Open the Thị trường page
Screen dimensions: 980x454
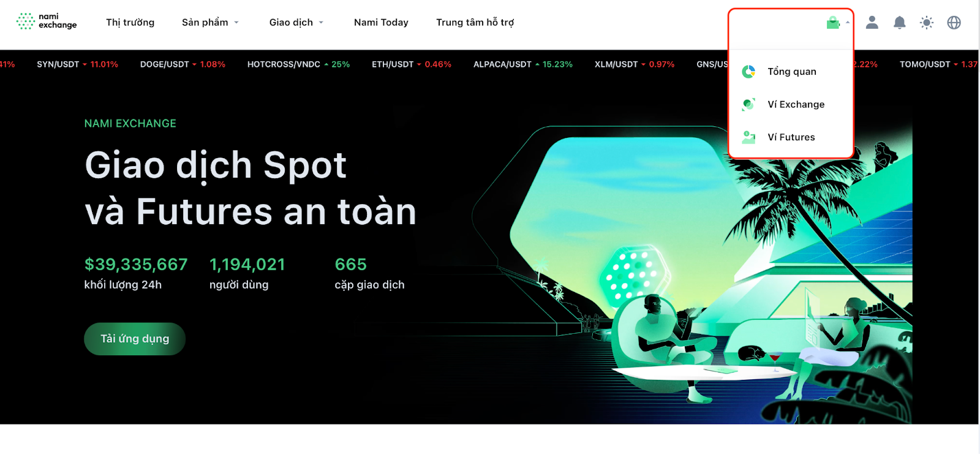tap(130, 22)
